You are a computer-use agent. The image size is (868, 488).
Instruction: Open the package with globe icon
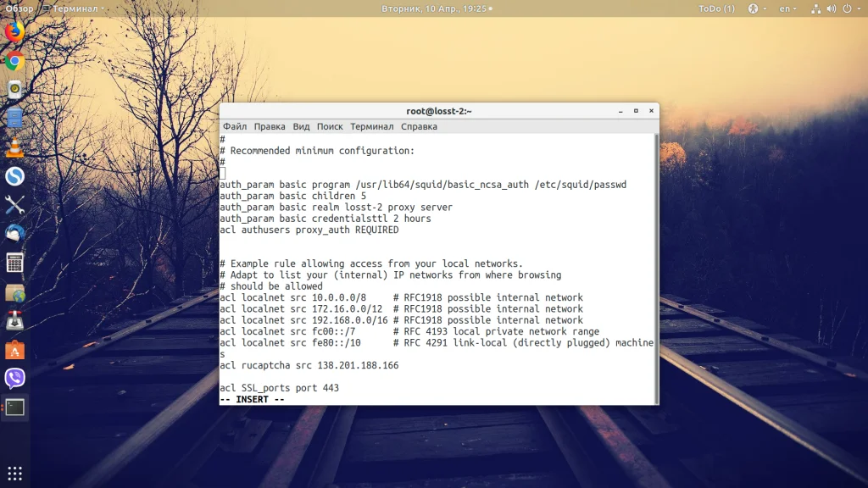point(15,292)
